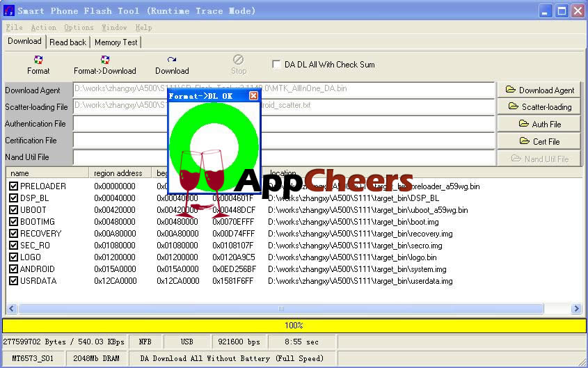The height and width of the screenshot is (368, 588).
Task: Uncheck the USRDATA partition
Action: coord(13,280)
